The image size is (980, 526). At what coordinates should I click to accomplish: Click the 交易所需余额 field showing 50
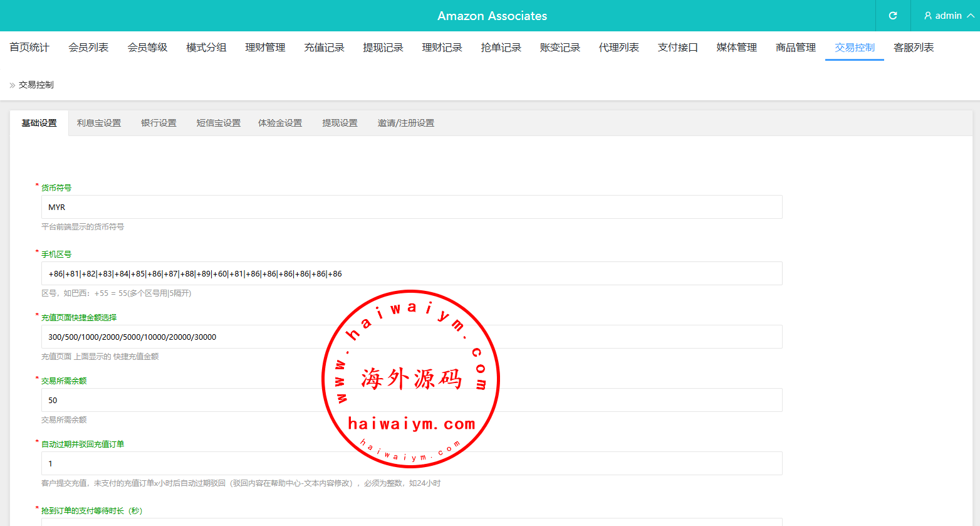pyautogui.click(x=188, y=400)
